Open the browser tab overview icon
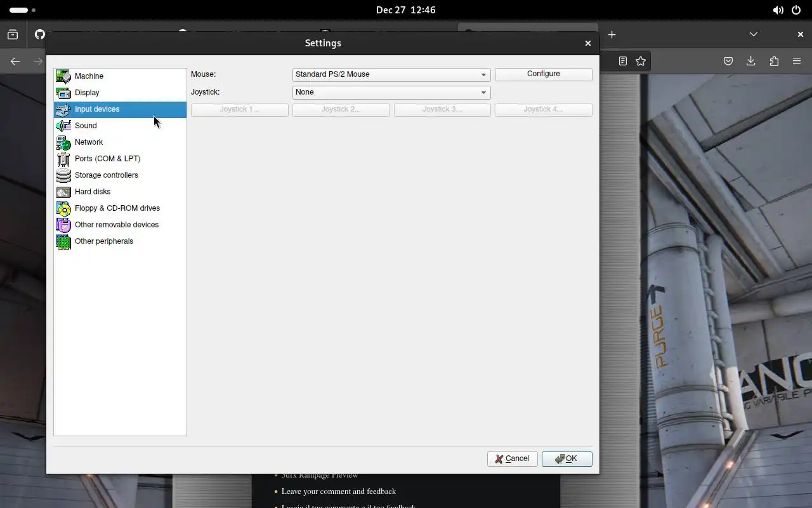The image size is (812, 508). (x=13, y=35)
